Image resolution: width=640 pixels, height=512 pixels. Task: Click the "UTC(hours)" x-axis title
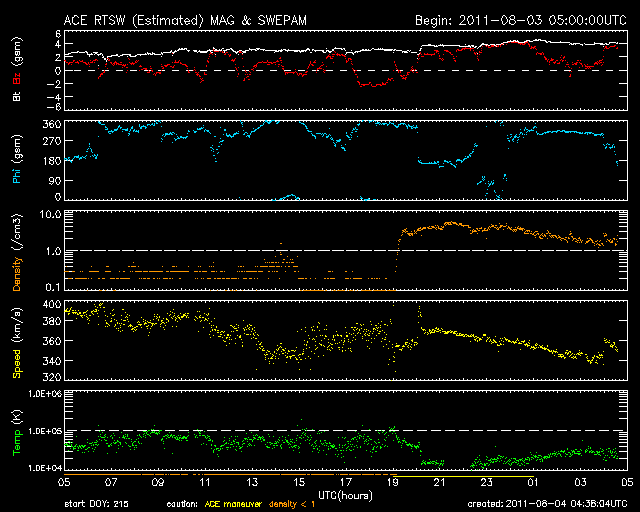click(345, 496)
